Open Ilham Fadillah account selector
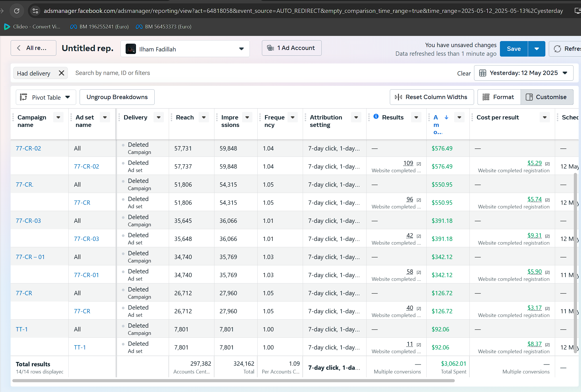 [x=185, y=49]
